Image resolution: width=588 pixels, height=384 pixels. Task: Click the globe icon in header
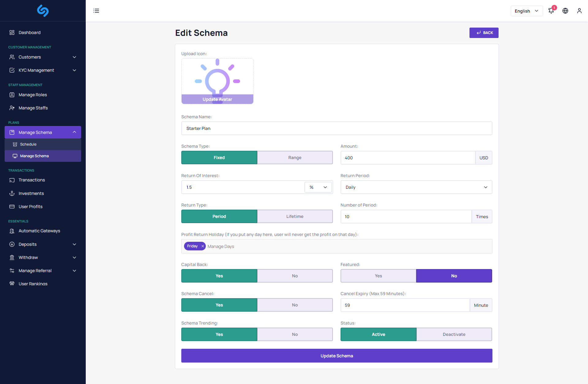565,11
